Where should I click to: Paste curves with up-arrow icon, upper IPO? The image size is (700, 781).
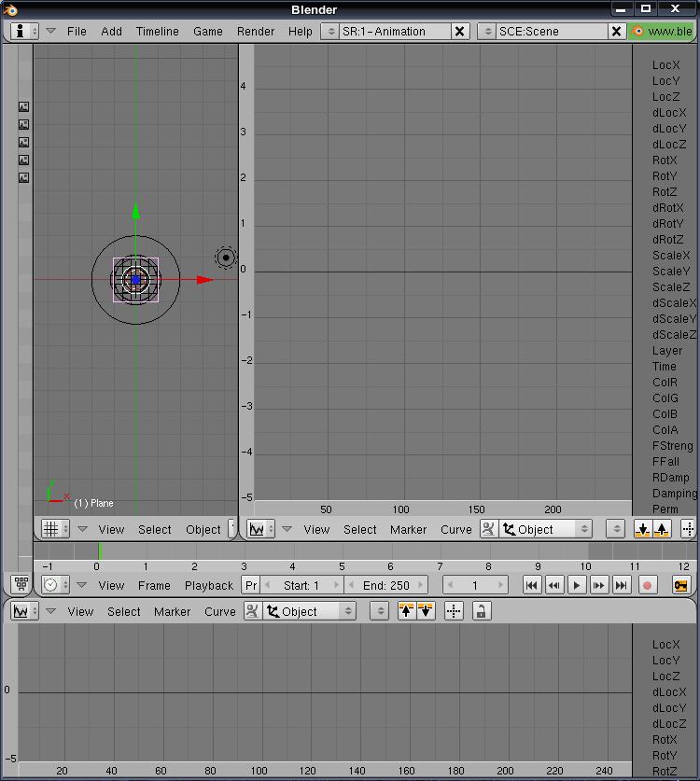pyautogui.click(x=662, y=529)
